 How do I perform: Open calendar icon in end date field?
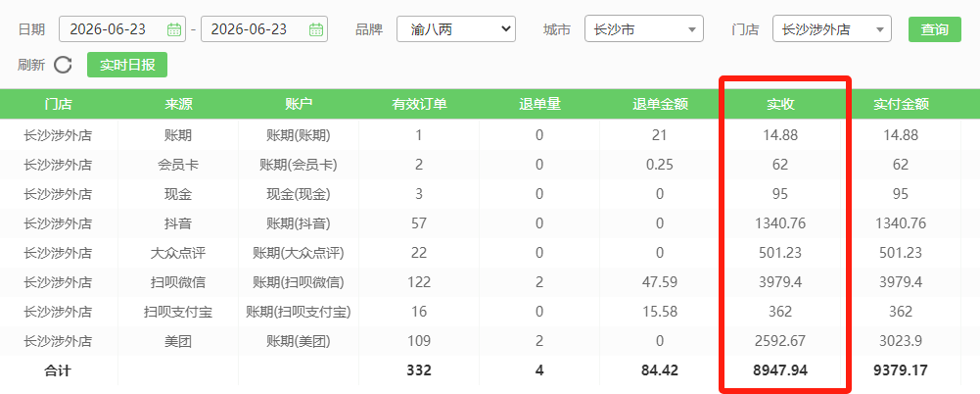click(x=316, y=29)
